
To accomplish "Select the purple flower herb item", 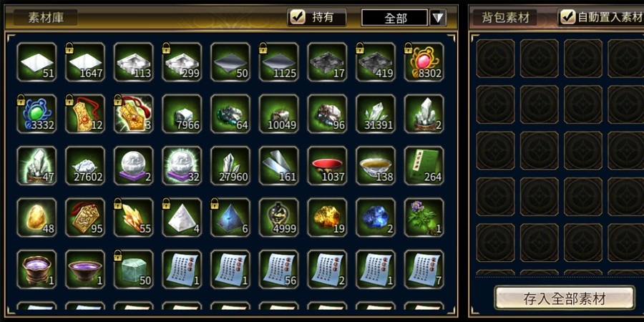I will click(x=424, y=218).
